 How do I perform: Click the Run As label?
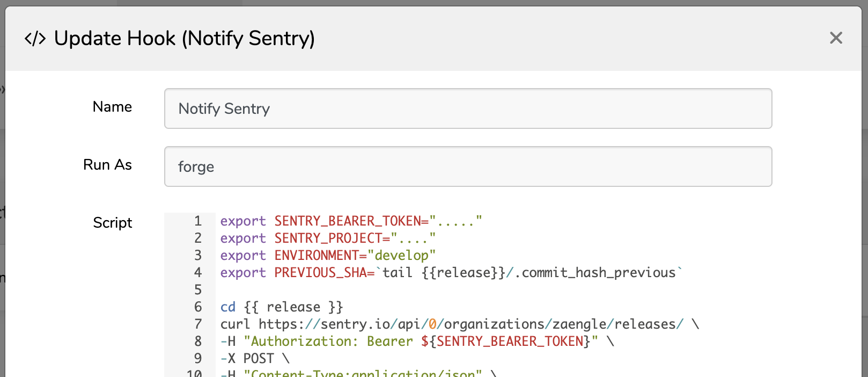[x=107, y=164]
